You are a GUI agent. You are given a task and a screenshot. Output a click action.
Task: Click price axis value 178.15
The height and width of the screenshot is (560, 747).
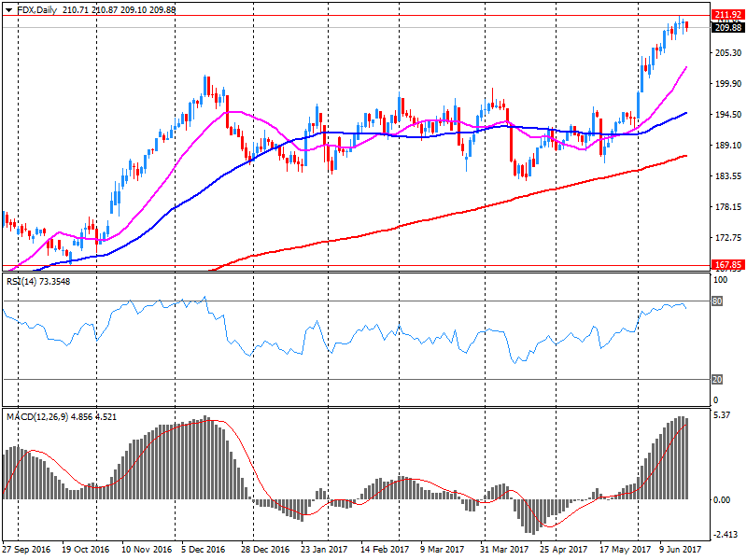pos(728,207)
